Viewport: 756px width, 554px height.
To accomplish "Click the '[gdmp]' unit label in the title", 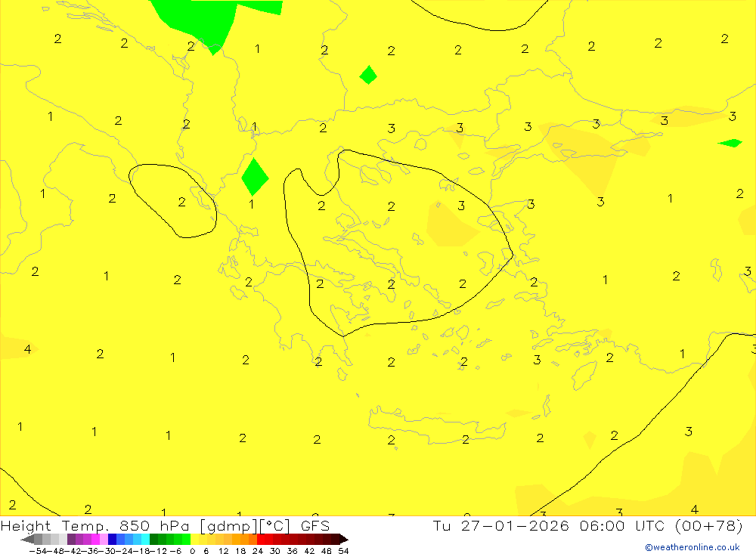I will click(228, 525).
